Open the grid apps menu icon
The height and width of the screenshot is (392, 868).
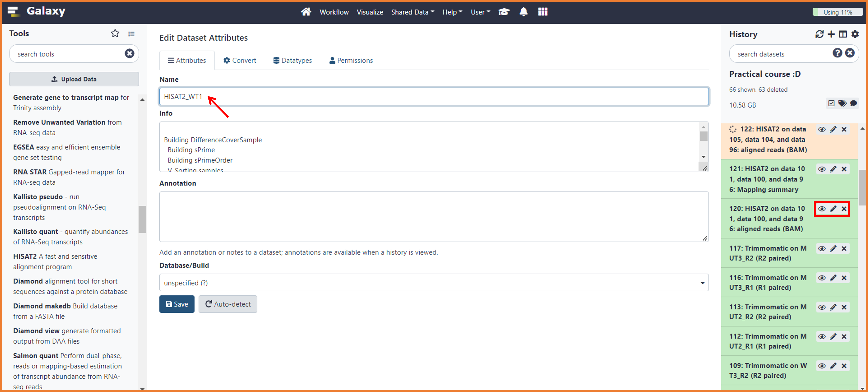click(543, 12)
